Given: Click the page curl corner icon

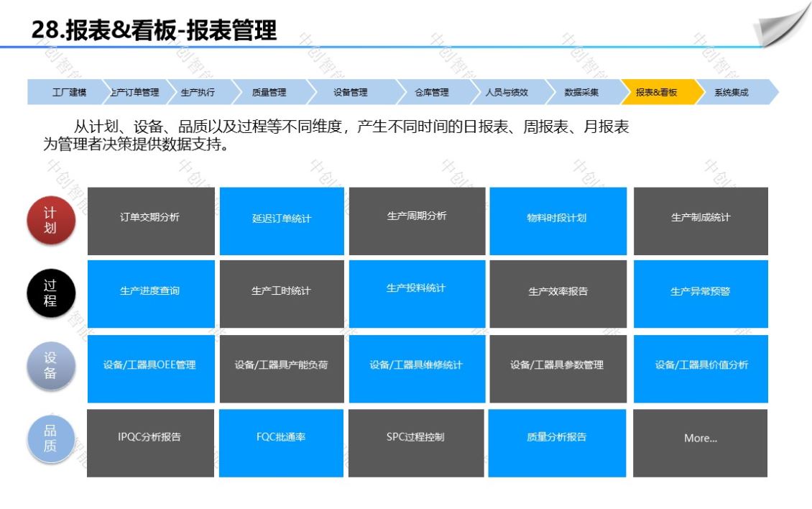Looking at the screenshot, I should pyautogui.click(x=781, y=26).
